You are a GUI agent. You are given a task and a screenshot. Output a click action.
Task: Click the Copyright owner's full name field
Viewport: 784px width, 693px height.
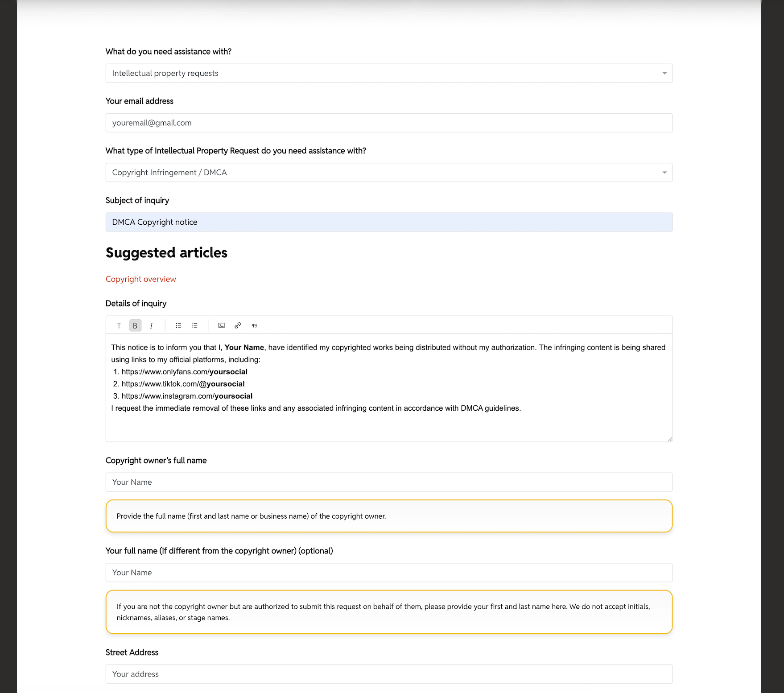pos(388,482)
